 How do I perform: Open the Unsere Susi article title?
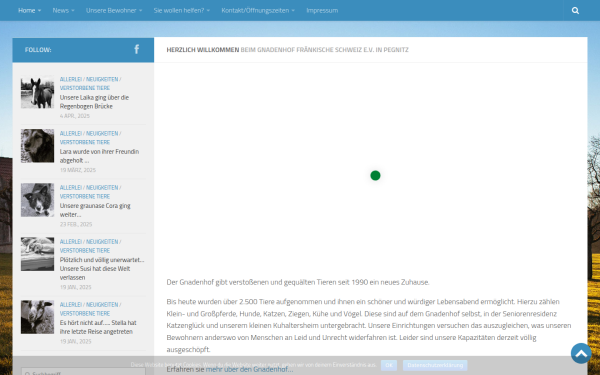[x=102, y=269]
